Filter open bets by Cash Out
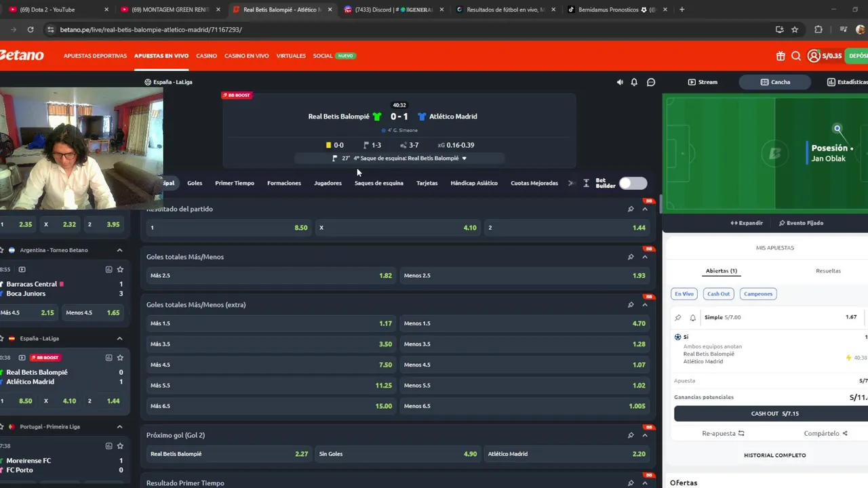The image size is (868, 488). [718, 294]
